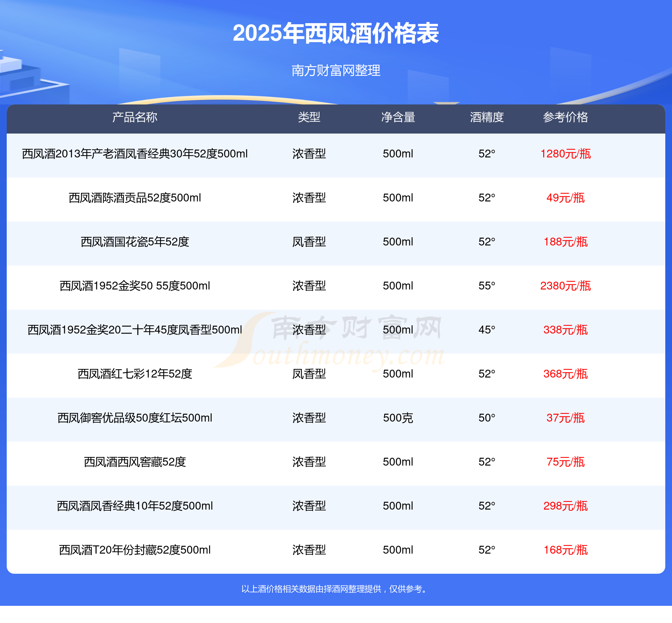Click the price 37元/瓶

click(566, 418)
